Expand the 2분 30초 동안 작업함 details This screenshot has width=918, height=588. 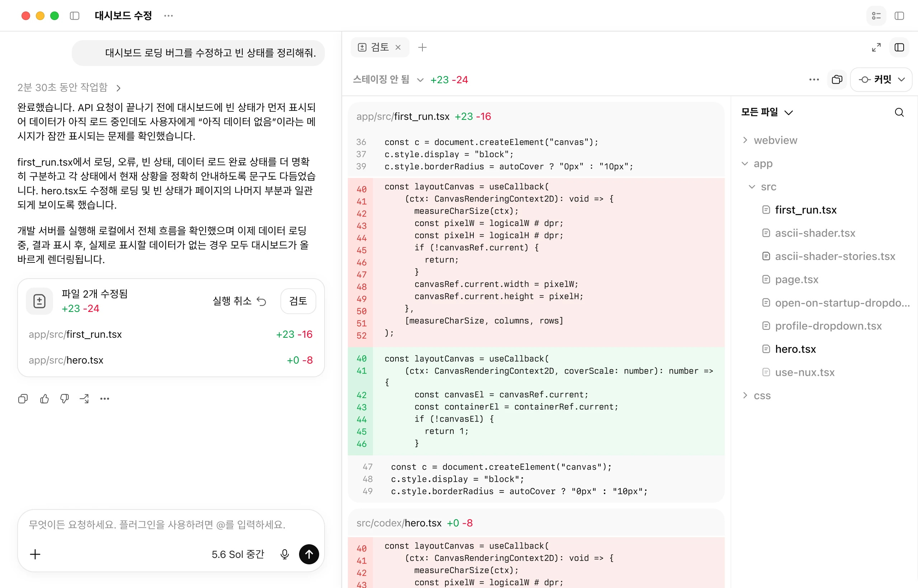[x=69, y=87]
